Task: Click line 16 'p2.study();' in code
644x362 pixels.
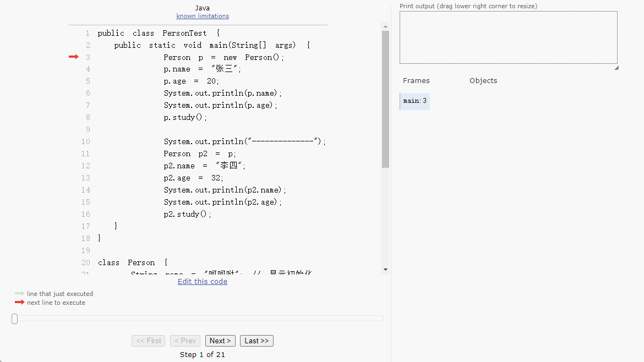Action: click(x=187, y=214)
